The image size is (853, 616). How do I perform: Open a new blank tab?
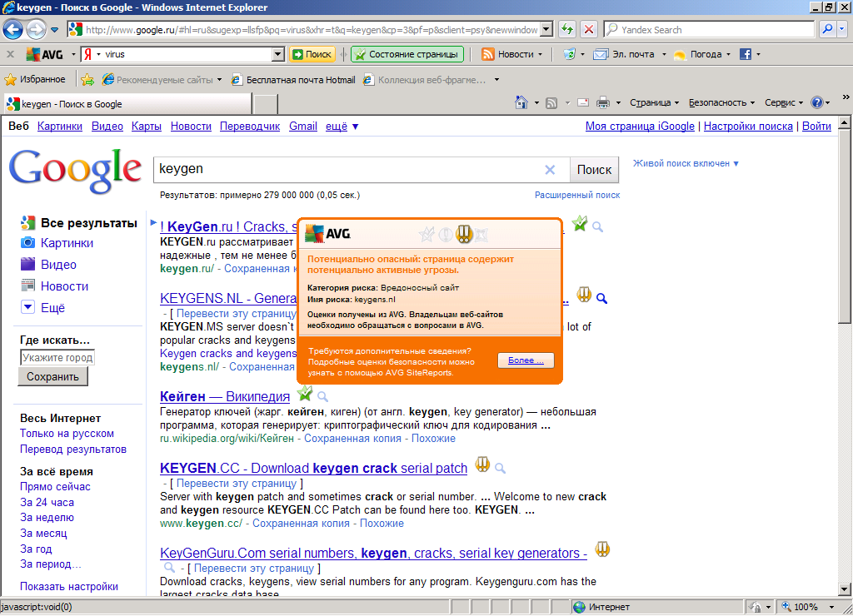point(266,104)
